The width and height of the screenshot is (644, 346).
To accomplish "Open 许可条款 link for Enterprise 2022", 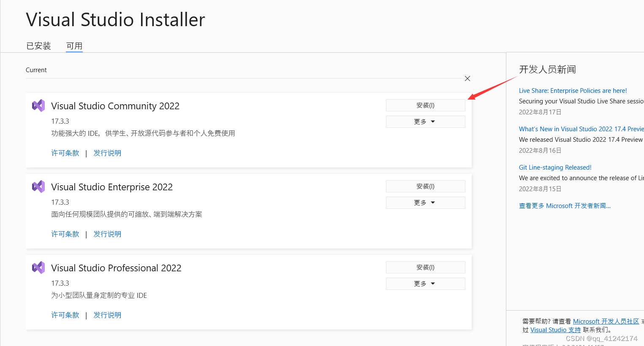I will tap(65, 234).
